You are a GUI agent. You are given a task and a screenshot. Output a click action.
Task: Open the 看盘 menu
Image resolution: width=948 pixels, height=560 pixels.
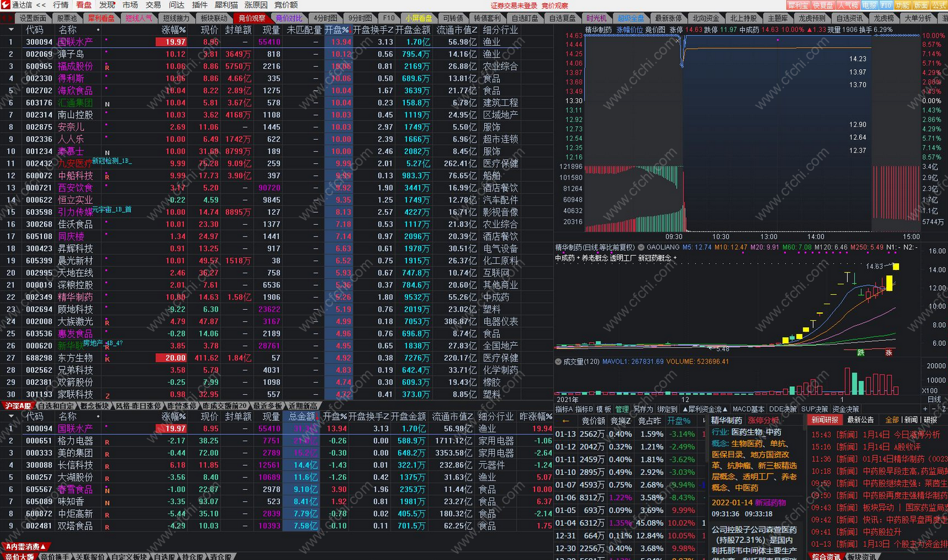click(84, 5)
